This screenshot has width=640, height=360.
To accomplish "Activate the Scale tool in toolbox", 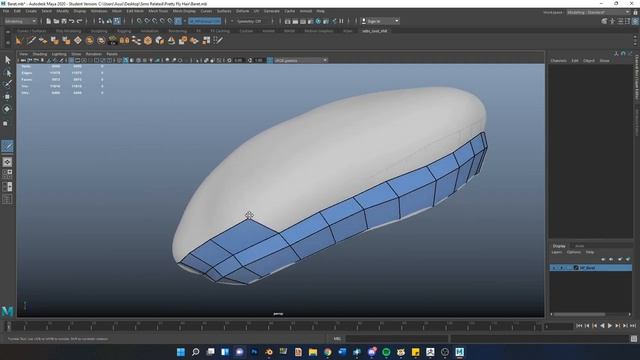I will pos(6,123).
